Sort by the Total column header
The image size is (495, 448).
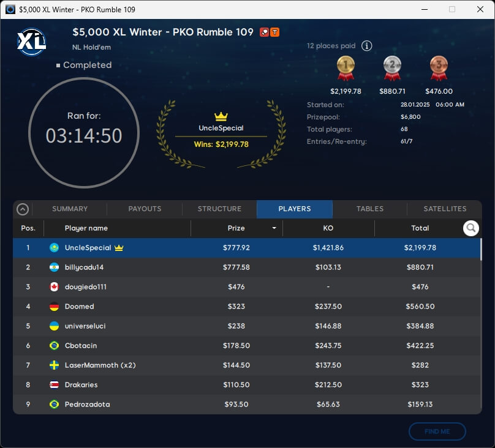[x=420, y=228]
